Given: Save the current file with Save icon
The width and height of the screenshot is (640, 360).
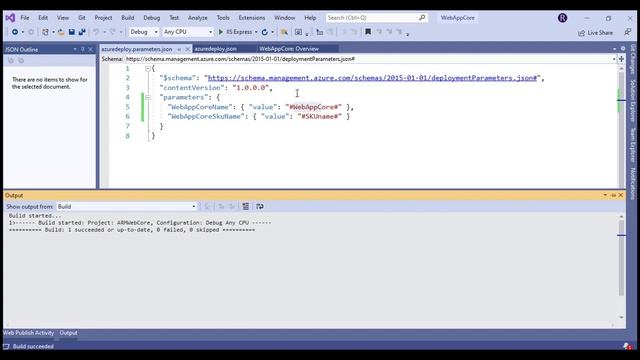Looking at the screenshot, I should coord(71,32).
